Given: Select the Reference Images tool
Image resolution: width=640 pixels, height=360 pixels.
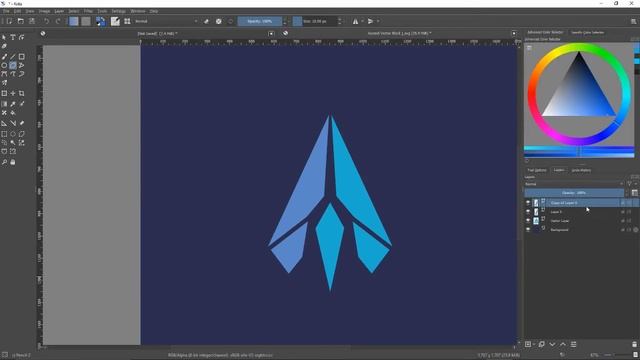Looking at the screenshot, I should coord(22,123).
